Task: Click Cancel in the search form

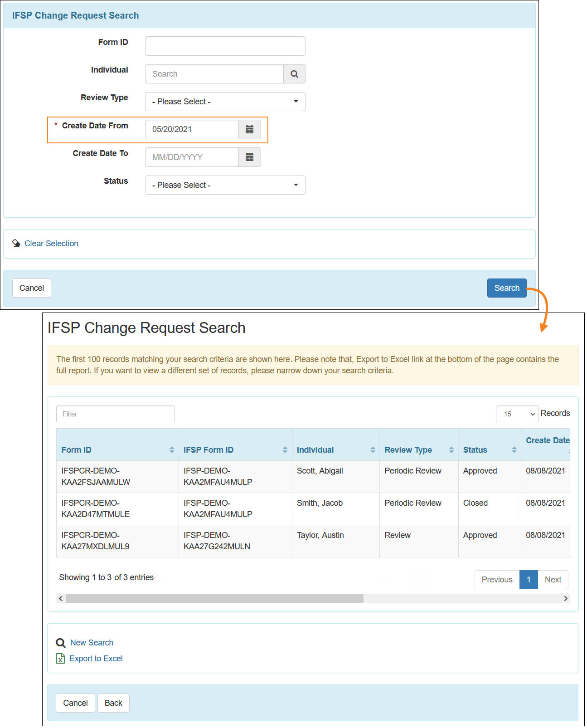Action: pyautogui.click(x=32, y=288)
